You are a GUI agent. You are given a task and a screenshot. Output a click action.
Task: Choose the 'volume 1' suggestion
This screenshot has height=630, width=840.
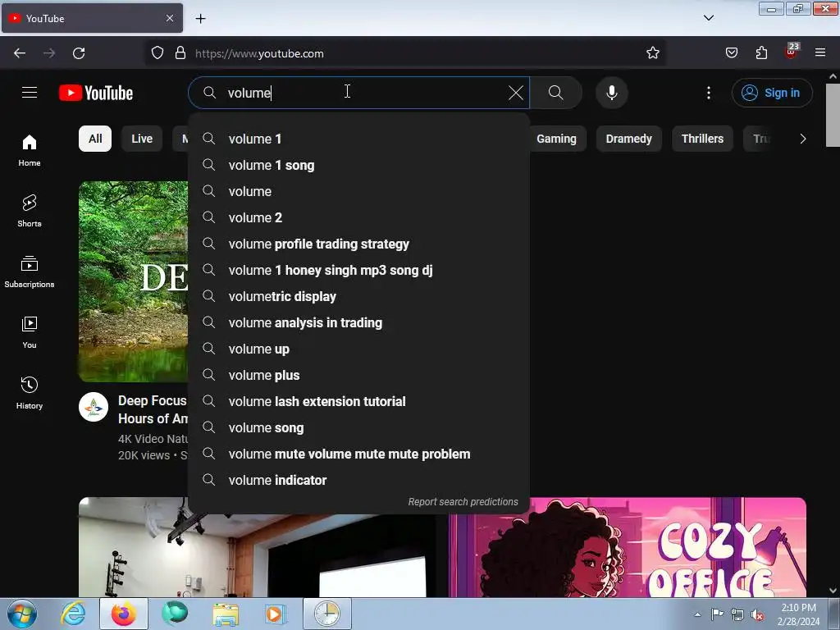[x=359, y=139]
